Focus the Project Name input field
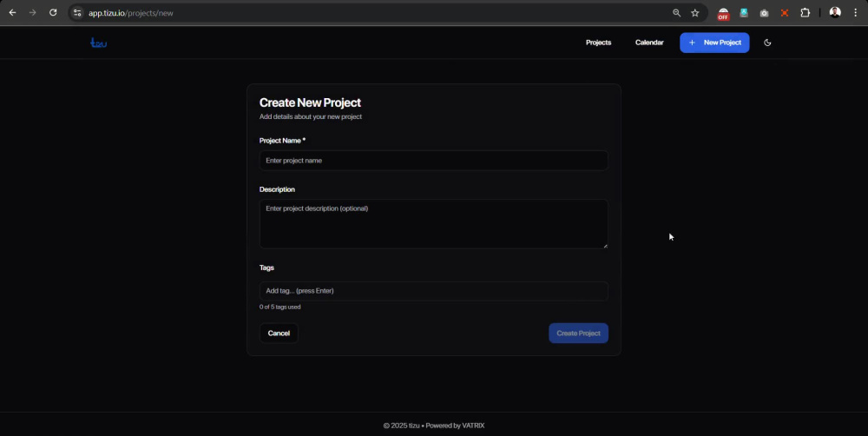 coord(433,161)
